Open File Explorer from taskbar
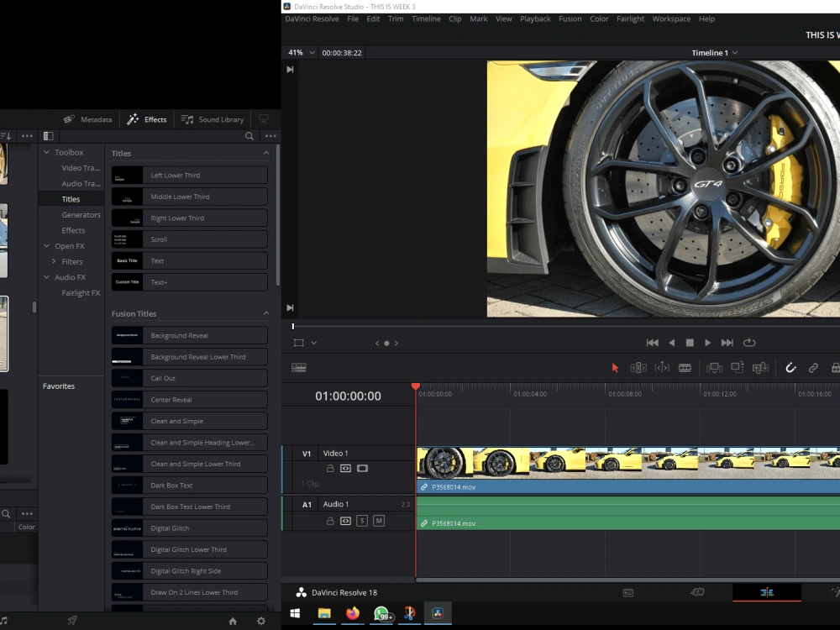 [324, 613]
